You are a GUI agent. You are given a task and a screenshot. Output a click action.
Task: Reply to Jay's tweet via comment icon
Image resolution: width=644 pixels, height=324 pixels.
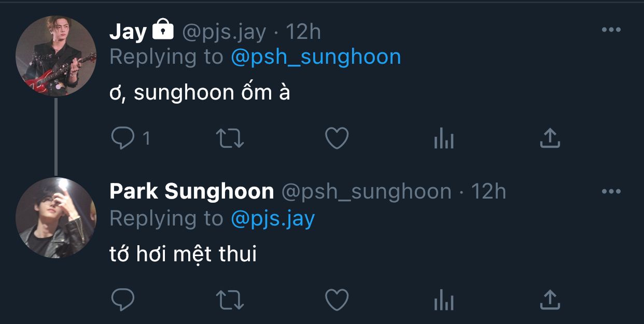(x=123, y=138)
